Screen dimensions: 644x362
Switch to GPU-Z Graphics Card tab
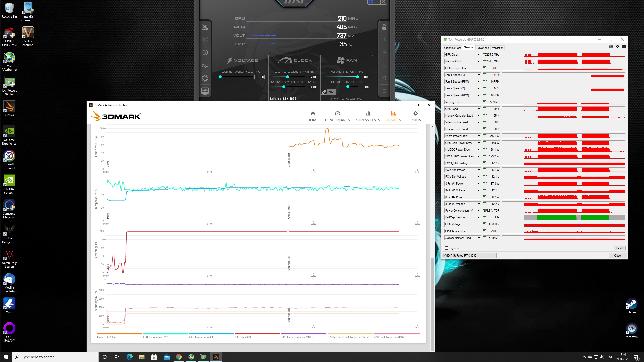point(452,48)
